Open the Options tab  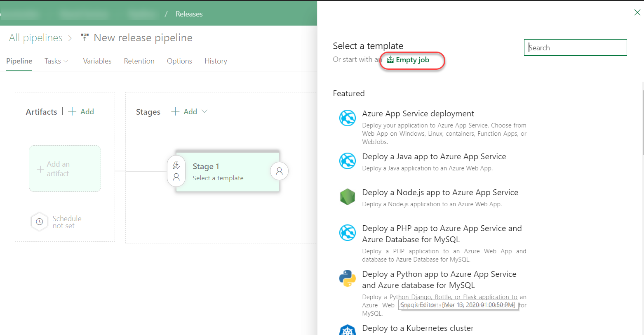coord(179,61)
